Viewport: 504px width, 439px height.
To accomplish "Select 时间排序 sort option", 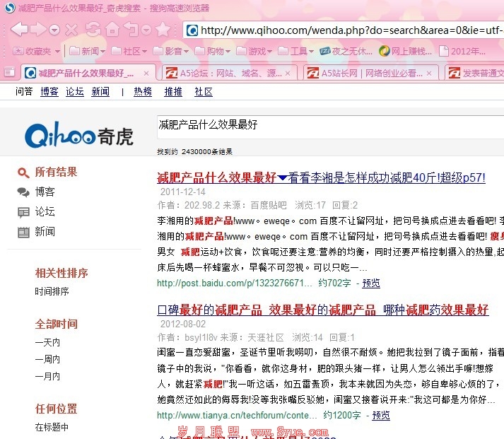I will (52, 291).
